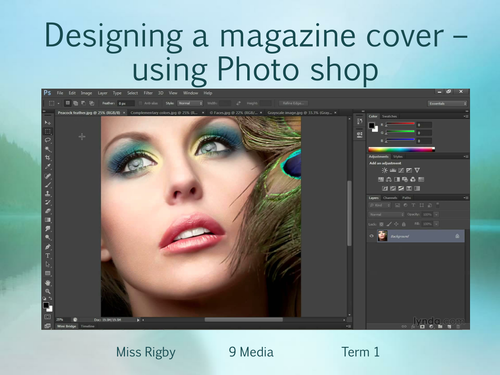Toggle the type layer filter

413,205
